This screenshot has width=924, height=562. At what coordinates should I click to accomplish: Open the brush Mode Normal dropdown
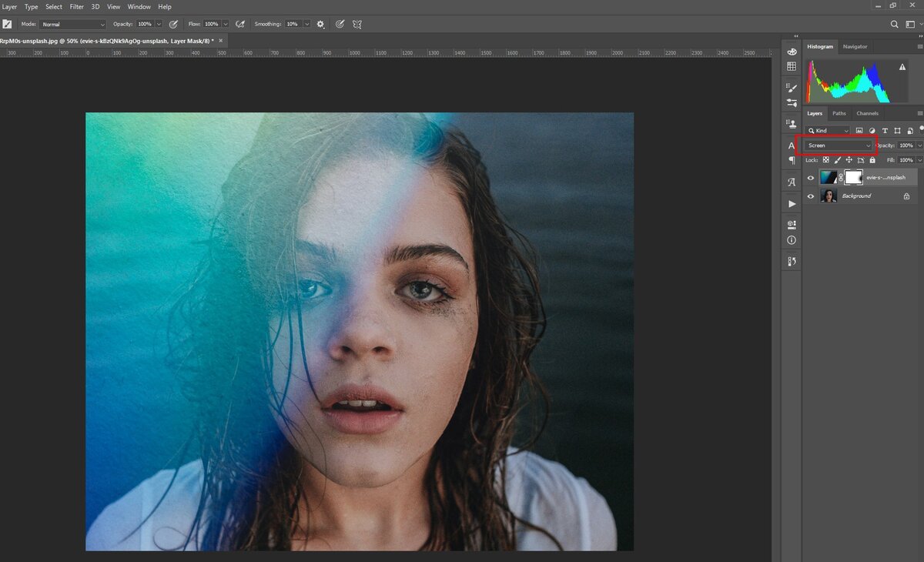click(73, 25)
